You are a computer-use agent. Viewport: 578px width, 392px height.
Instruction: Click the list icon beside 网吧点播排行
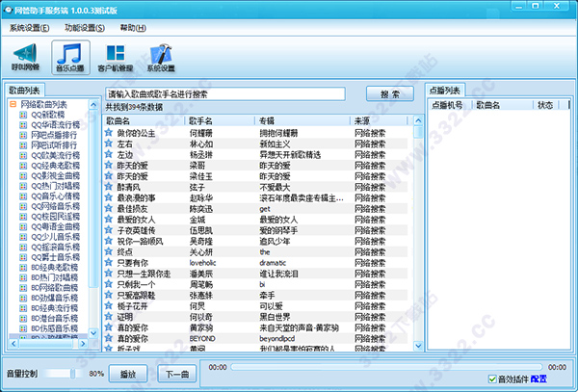23,135
